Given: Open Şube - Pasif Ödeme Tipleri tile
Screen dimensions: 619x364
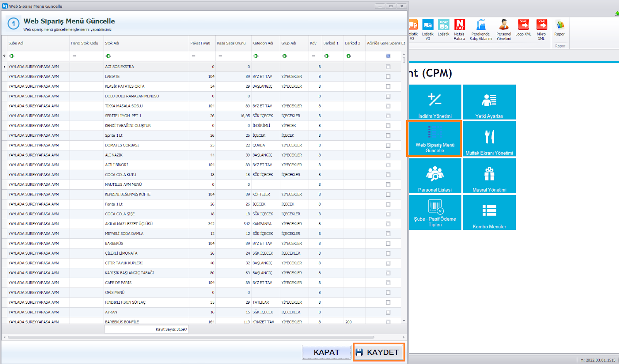Looking at the screenshot, I should coord(435,213).
